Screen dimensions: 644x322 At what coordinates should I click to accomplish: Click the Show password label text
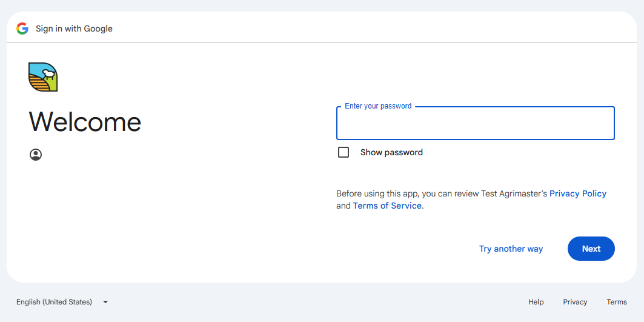point(391,153)
